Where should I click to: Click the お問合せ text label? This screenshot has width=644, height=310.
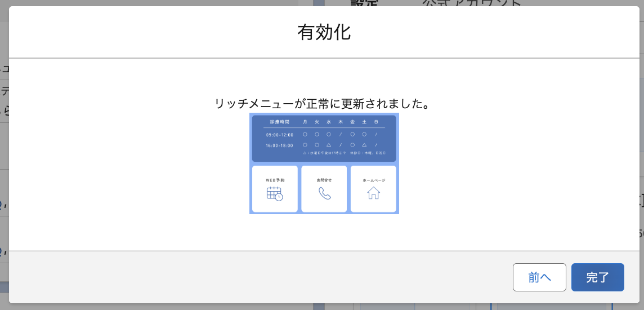tap(324, 180)
